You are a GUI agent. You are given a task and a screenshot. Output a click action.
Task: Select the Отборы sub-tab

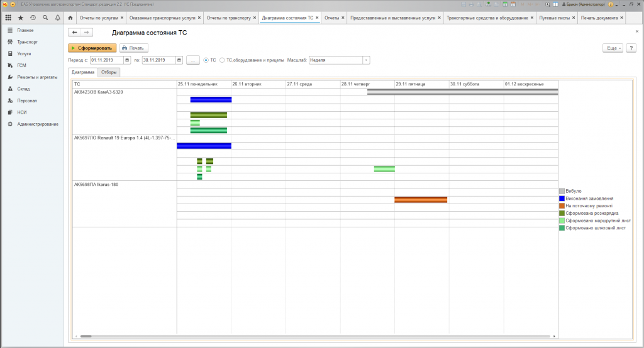coord(109,72)
